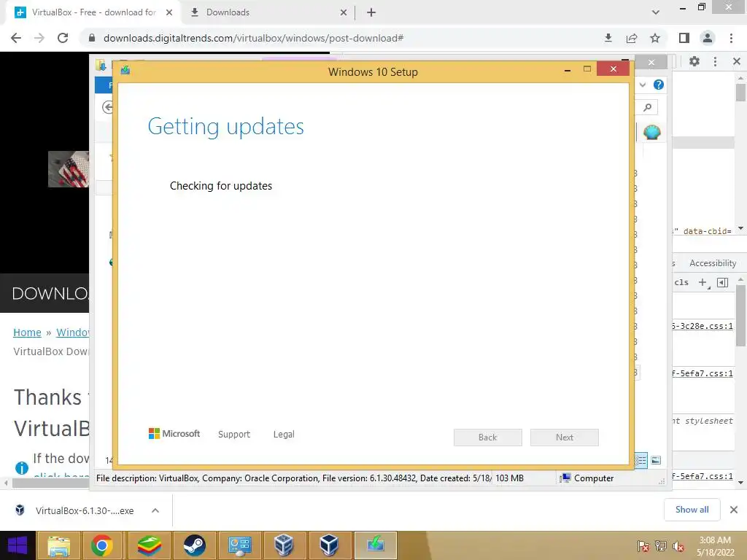
Task: Open a new Chrome tab
Action: [x=371, y=13]
